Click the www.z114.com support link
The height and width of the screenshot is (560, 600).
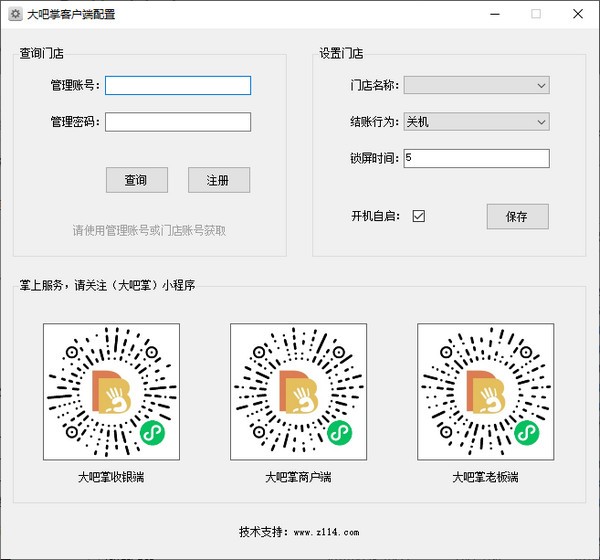327,532
